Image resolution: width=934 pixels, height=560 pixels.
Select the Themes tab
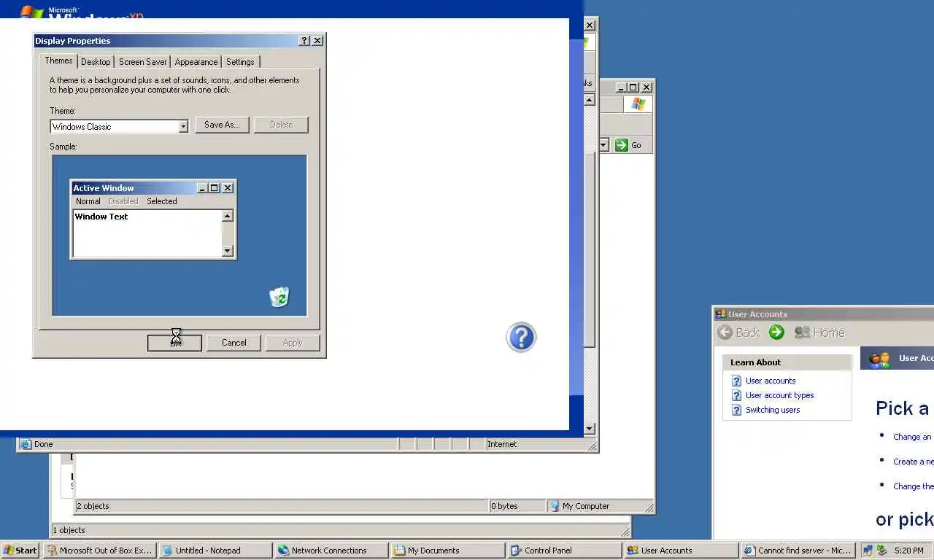[x=58, y=61]
